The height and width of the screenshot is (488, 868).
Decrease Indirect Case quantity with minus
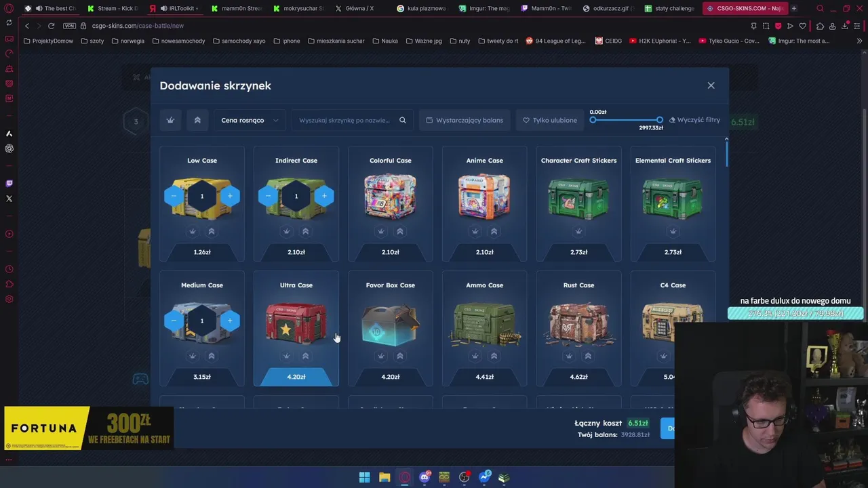269,196
